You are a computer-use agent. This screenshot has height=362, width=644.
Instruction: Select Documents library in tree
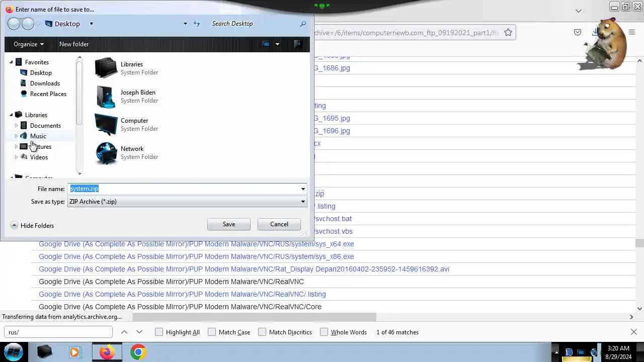pos(45,126)
